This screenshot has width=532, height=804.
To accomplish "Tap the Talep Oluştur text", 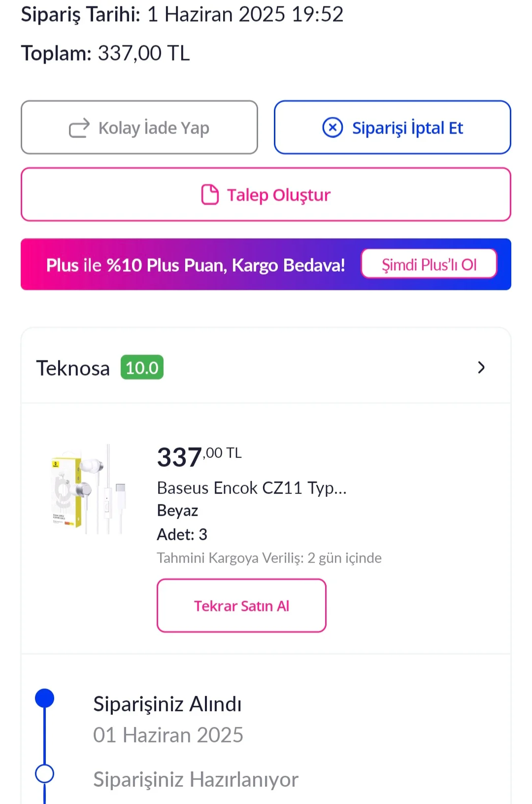I will click(x=278, y=195).
